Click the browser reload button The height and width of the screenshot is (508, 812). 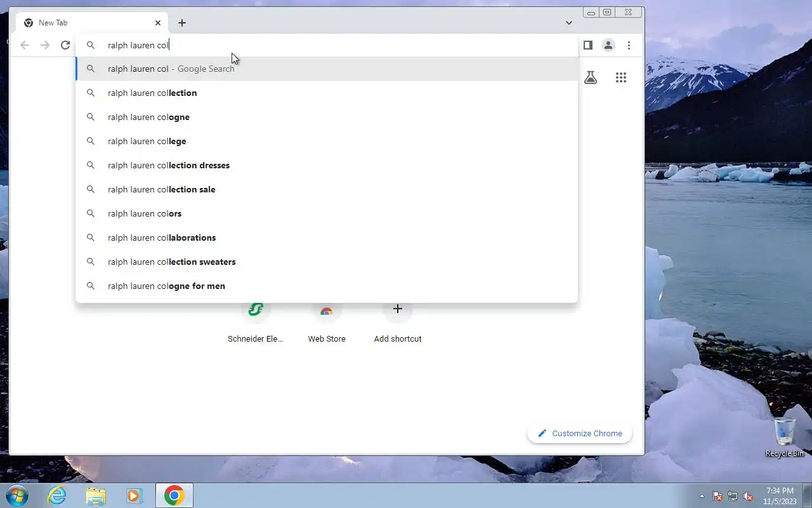click(65, 45)
